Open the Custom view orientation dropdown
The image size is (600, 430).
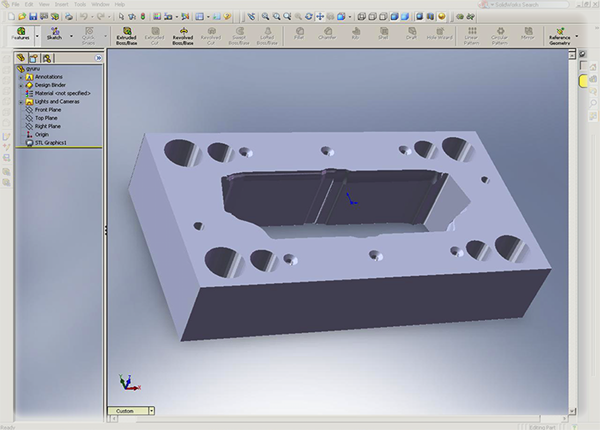151,410
